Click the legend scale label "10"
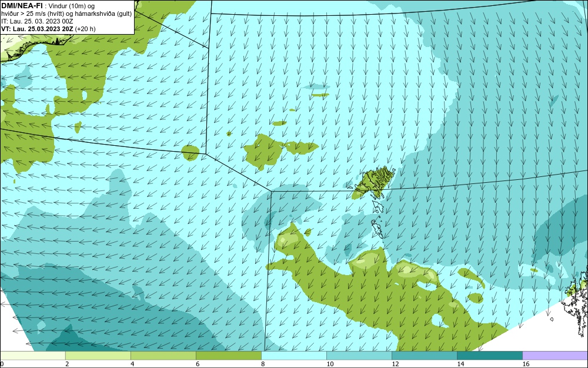 point(330,364)
